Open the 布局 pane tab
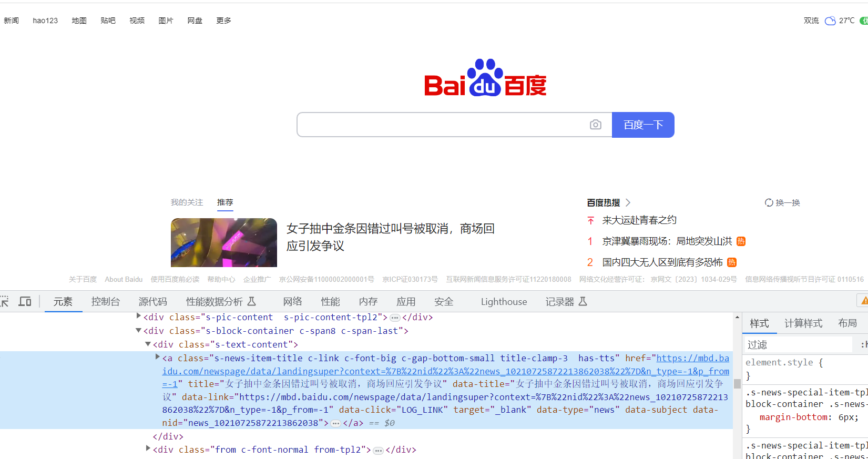 point(847,323)
